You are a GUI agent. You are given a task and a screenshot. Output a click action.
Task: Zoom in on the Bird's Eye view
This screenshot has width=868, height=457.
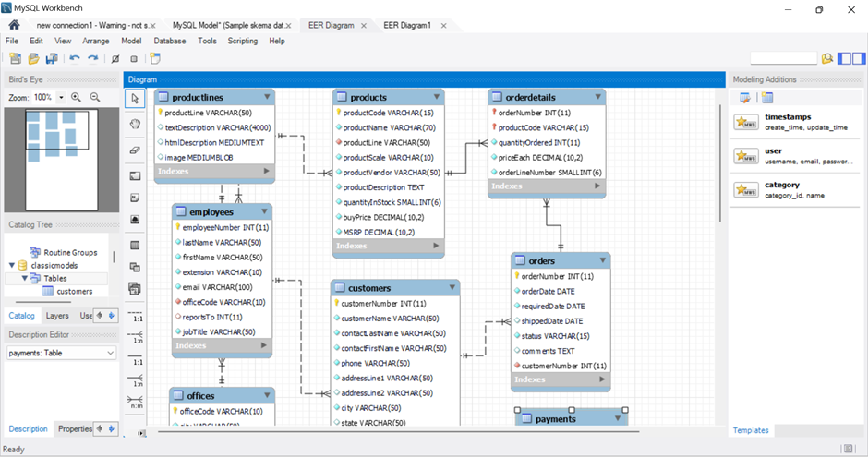click(x=76, y=97)
